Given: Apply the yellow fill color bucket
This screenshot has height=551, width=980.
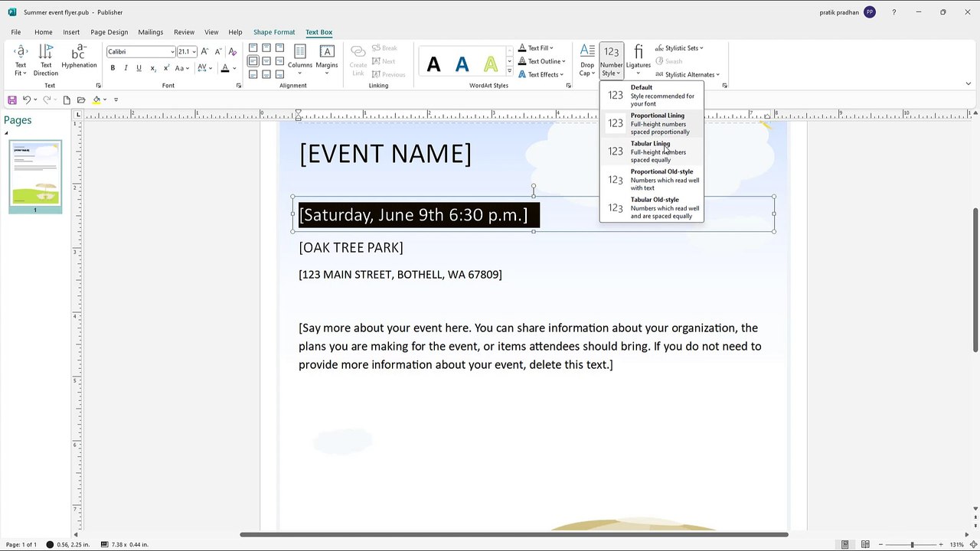Looking at the screenshot, I should [96, 99].
